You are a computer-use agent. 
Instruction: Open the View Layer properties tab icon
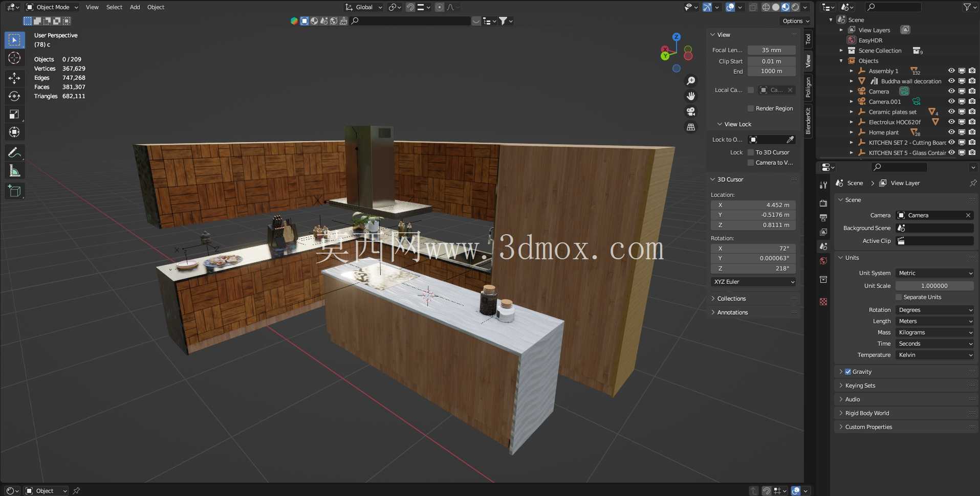[x=823, y=232]
